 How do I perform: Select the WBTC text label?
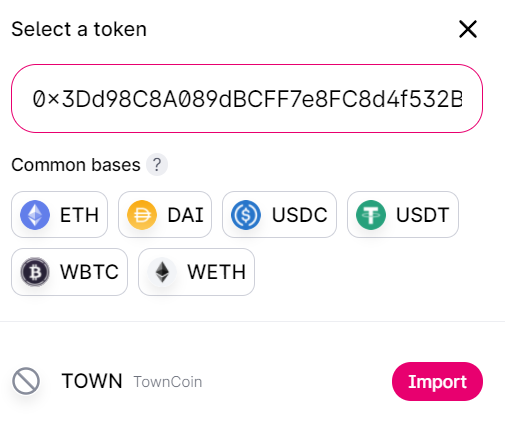click(89, 272)
